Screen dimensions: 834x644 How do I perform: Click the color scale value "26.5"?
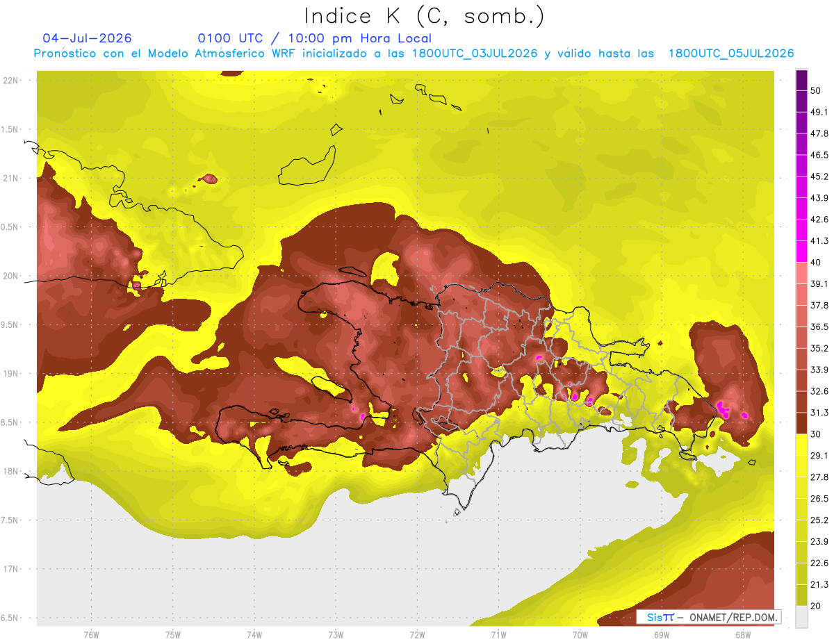819,499
